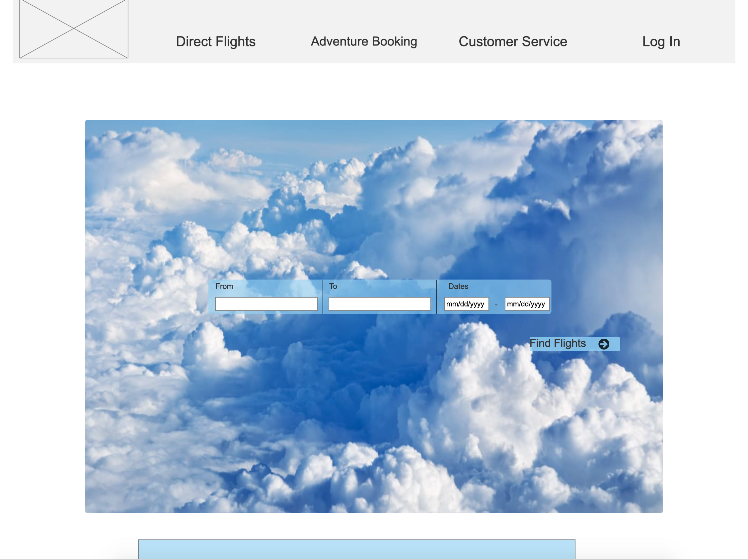Click the logo placeholder image
The image size is (748, 560).
[74, 29]
